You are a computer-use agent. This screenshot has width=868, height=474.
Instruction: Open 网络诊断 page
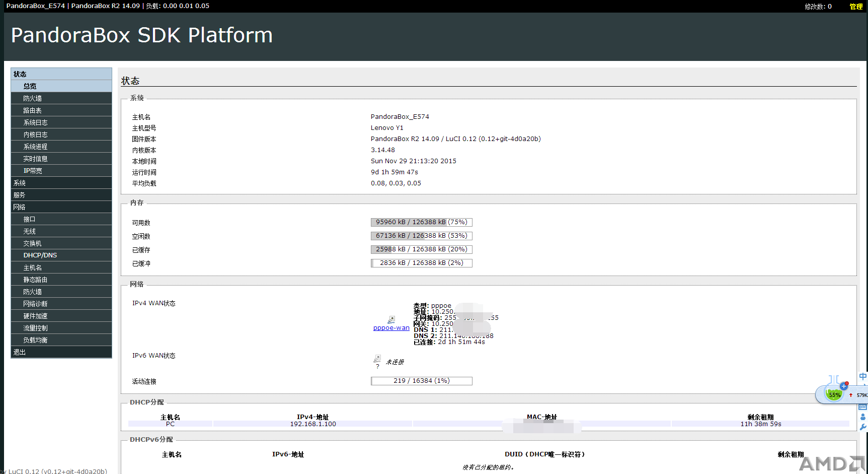click(x=61, y=304)
